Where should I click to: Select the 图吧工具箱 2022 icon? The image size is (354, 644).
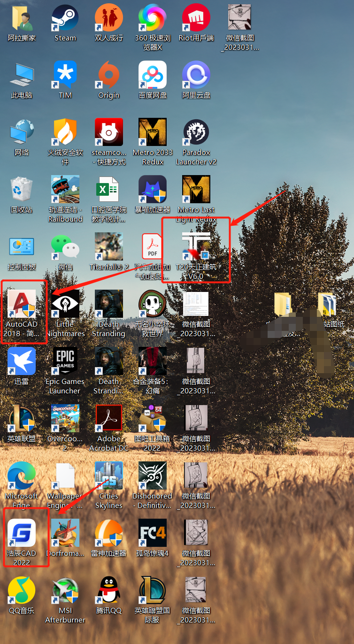(153, 419)
